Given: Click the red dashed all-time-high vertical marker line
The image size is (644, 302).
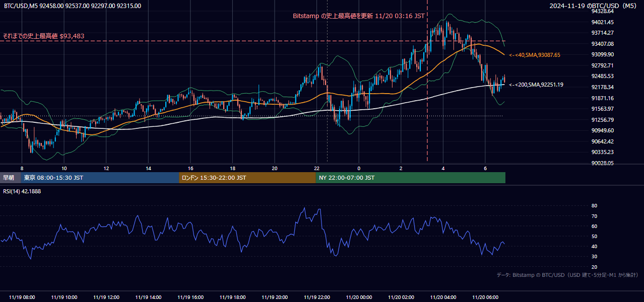Looking at the screenshot, I should click(x=428, y=81).
